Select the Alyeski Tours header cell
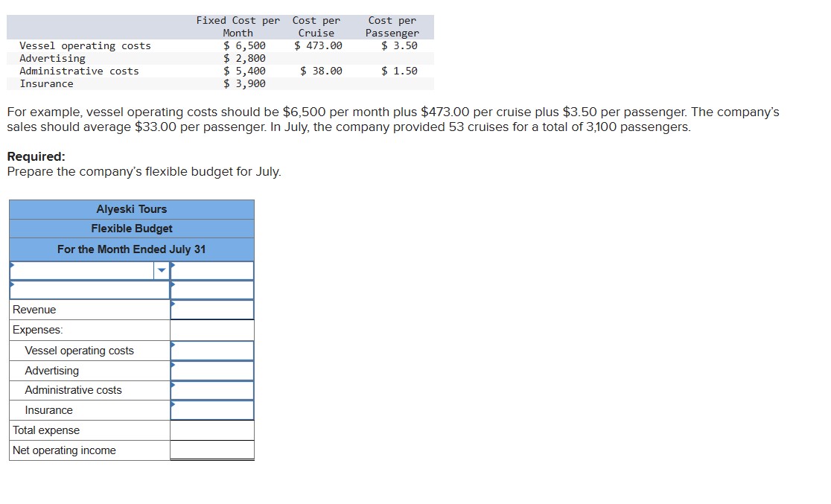 131,209
